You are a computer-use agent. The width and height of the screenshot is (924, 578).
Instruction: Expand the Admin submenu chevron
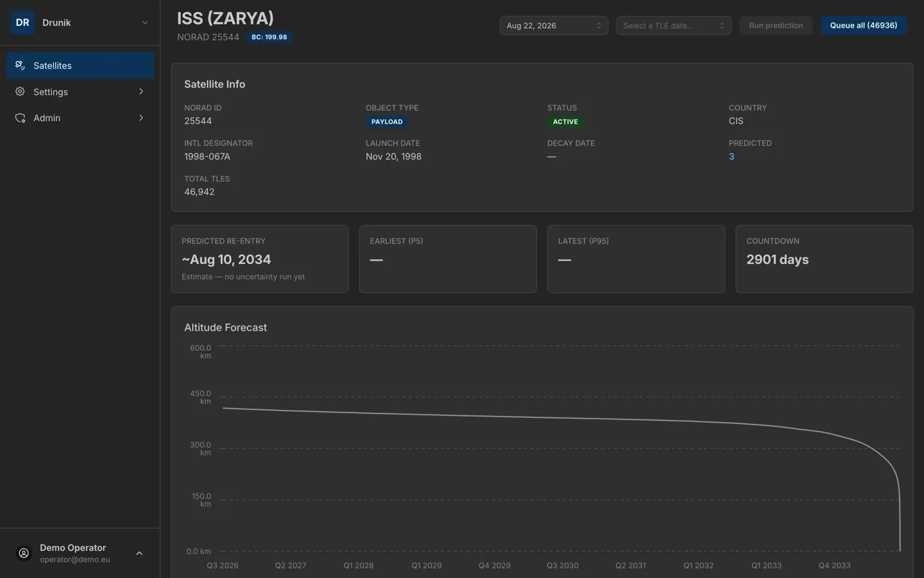[141, 118]
